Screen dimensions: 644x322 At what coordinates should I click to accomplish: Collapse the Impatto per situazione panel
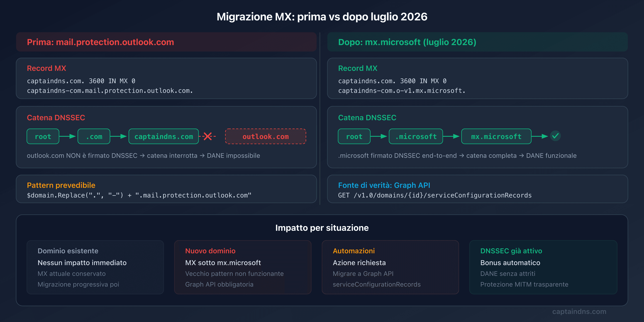click(x=322, y=228)
